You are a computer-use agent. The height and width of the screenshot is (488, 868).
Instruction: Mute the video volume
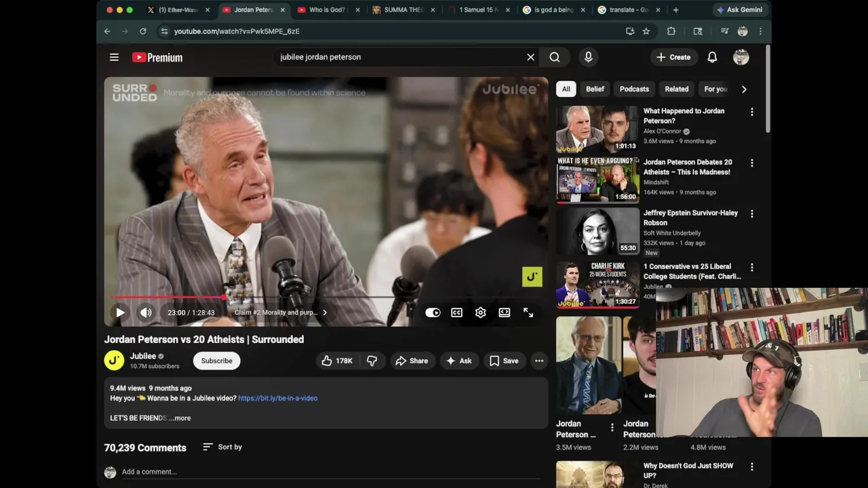[x=146, y=312]
